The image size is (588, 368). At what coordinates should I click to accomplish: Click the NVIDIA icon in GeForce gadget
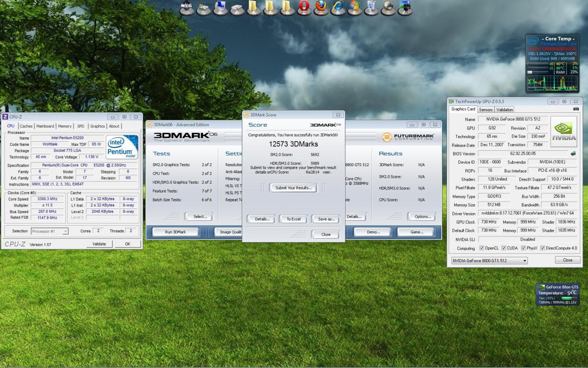(541, 287)
